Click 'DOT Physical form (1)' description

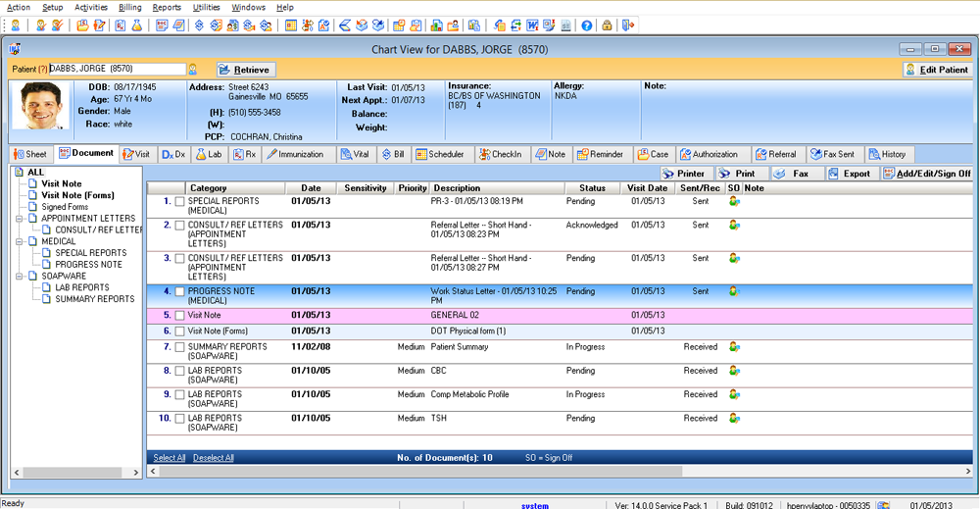tap(468, 331)
